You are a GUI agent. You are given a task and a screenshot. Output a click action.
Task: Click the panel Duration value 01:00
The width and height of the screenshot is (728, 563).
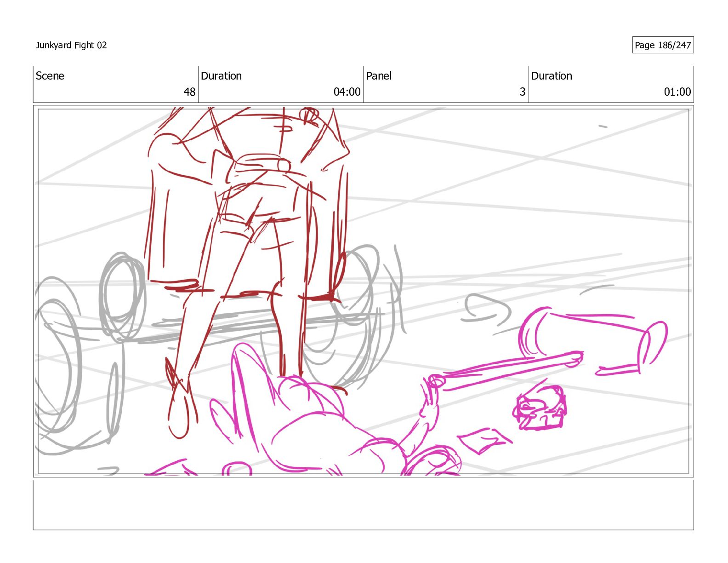[677, 92]
